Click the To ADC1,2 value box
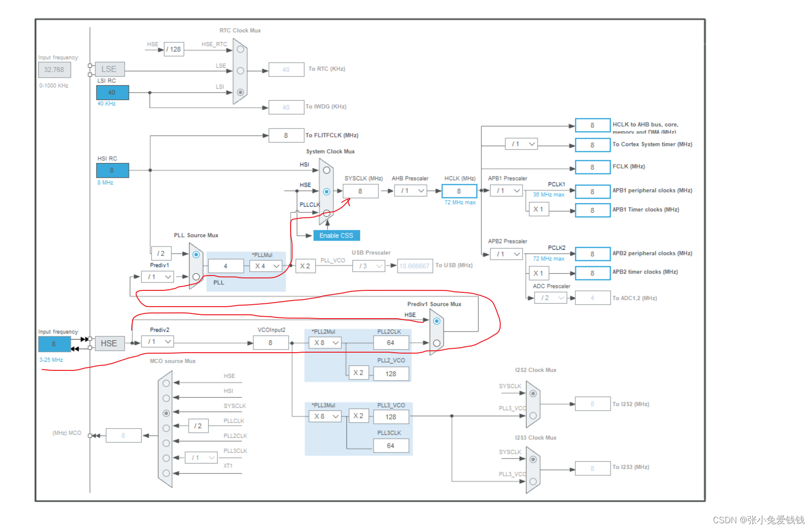812x529 pixels. pyautogui.click(x=593, y=298)
